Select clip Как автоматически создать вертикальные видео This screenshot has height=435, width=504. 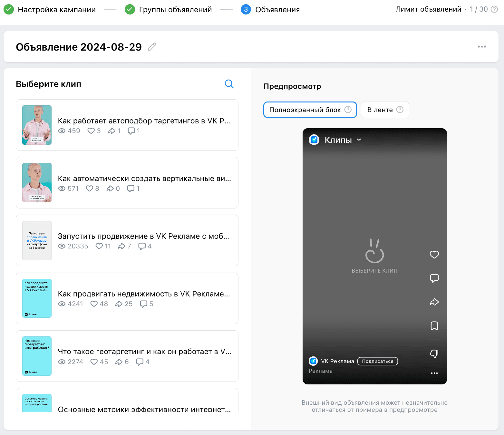click(127, 183)
